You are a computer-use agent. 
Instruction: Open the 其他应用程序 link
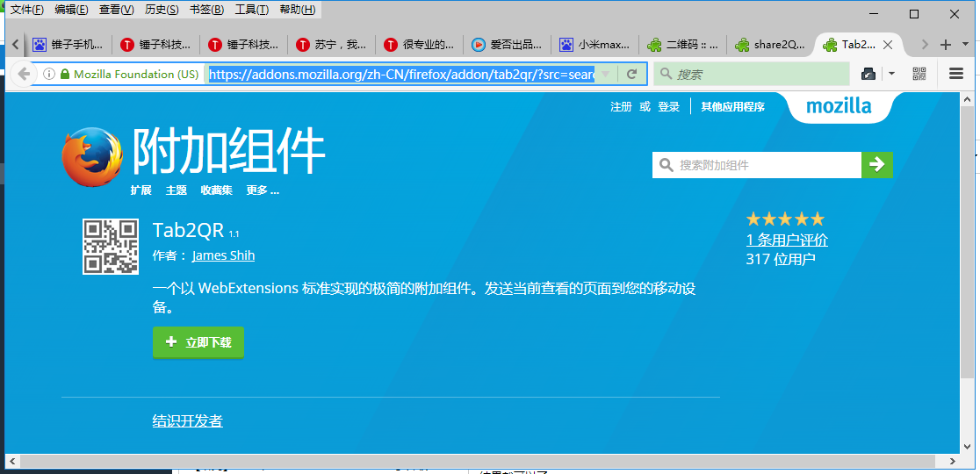(732, 107)
